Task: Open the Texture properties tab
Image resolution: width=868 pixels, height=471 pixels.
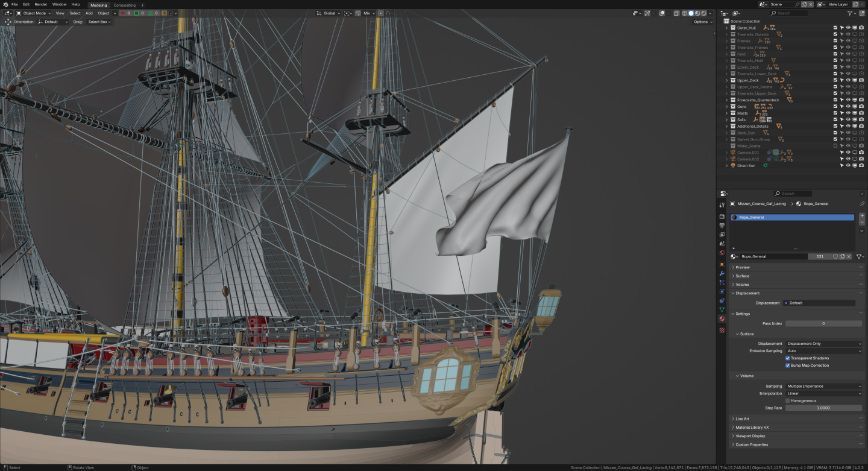Action: [x=722, y=330]
